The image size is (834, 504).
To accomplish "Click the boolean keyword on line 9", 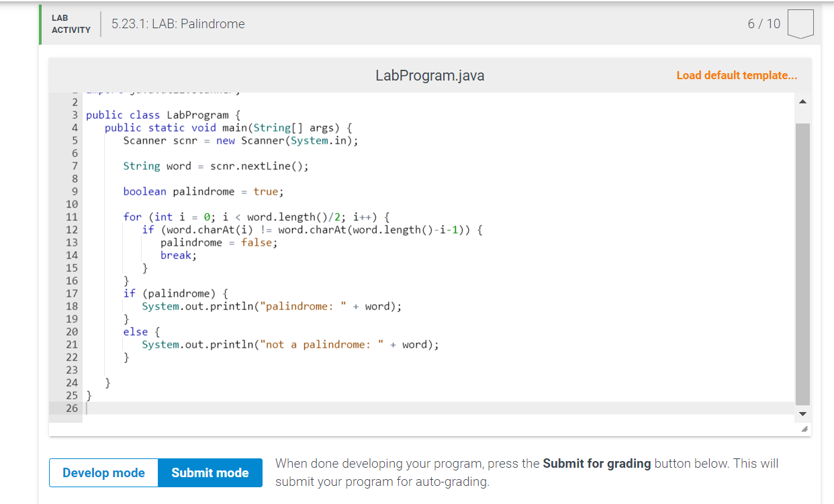I will click(144, 191).
